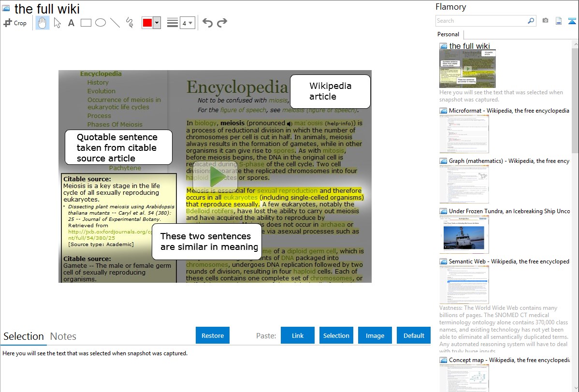
Task: Click the 'Vastness: The World Wide Web' description
Action: click(x=504, y=330)
